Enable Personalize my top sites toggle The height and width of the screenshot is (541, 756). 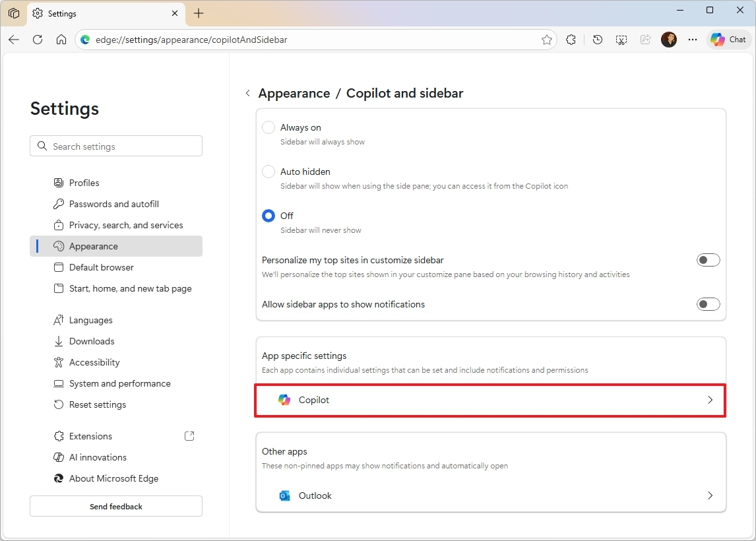pyautogui.click(x=708, y=260)
